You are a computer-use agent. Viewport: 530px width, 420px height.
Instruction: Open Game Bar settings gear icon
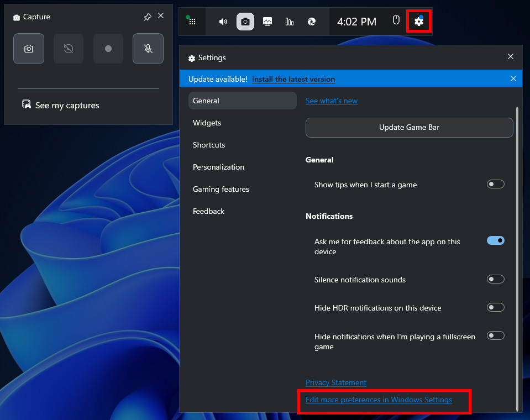[x=419, y=22]
